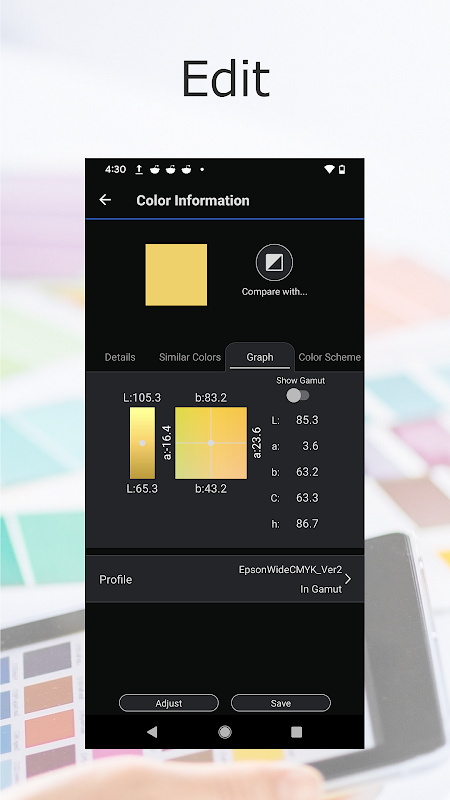
Task: Toggle the Show Gamut switch
Action: tap(297, 395)
